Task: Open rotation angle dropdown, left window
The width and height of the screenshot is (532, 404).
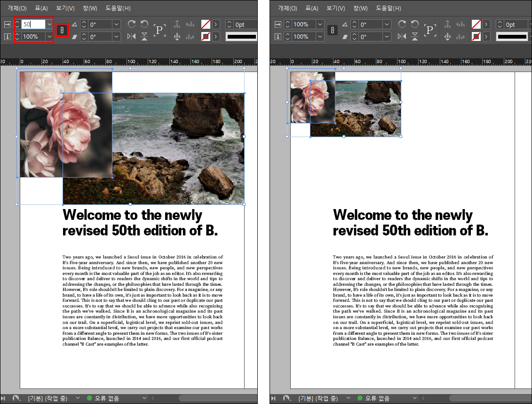Action: pyautogui.click(x=116, y=24)
